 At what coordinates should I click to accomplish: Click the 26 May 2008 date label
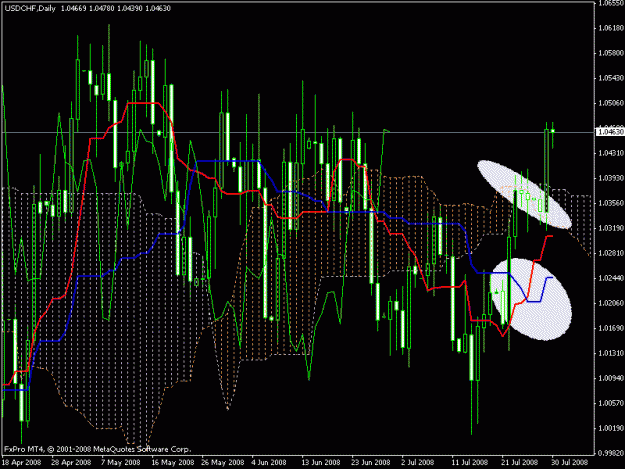pyautogui.click(x=222, y=462)
